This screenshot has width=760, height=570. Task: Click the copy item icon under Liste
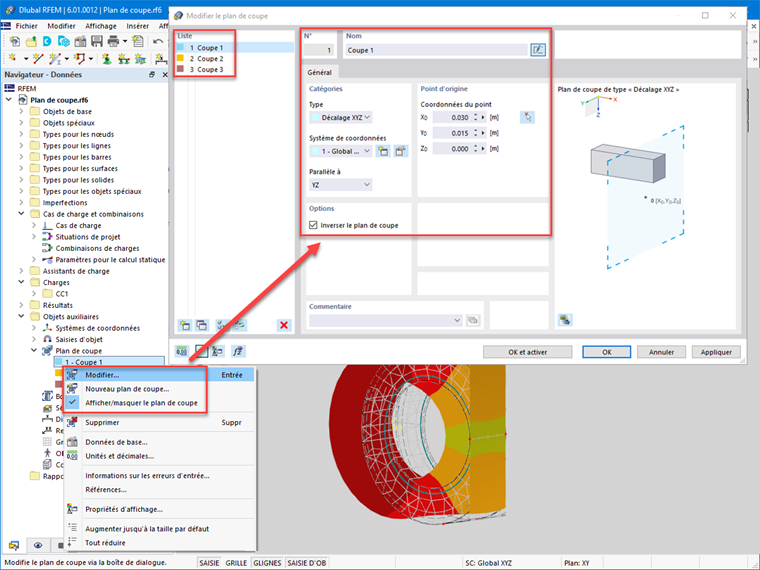point(202,325)
